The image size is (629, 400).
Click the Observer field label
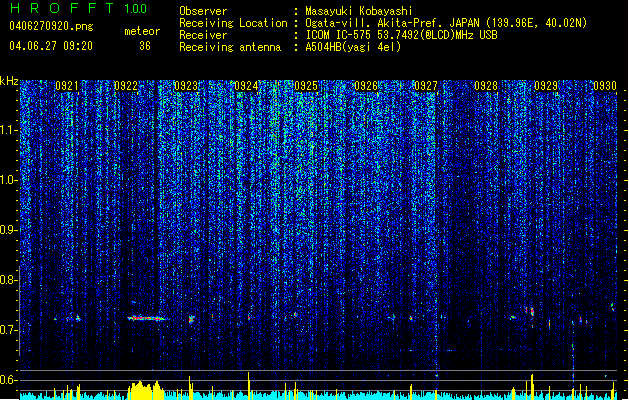[203, 11]
